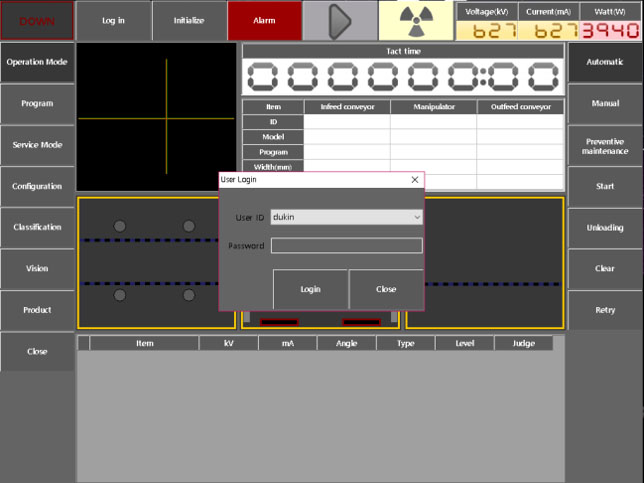This screenshot has height=483, width=644.
Task: Open Service Mode panel
Action: click(x=37, y=145)
